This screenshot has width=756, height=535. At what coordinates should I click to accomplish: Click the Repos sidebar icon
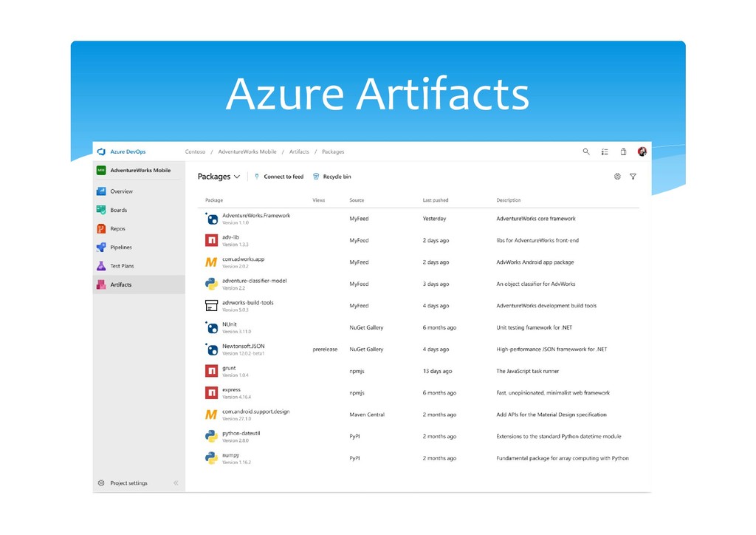pyautogui.click(x=101, y=228)
